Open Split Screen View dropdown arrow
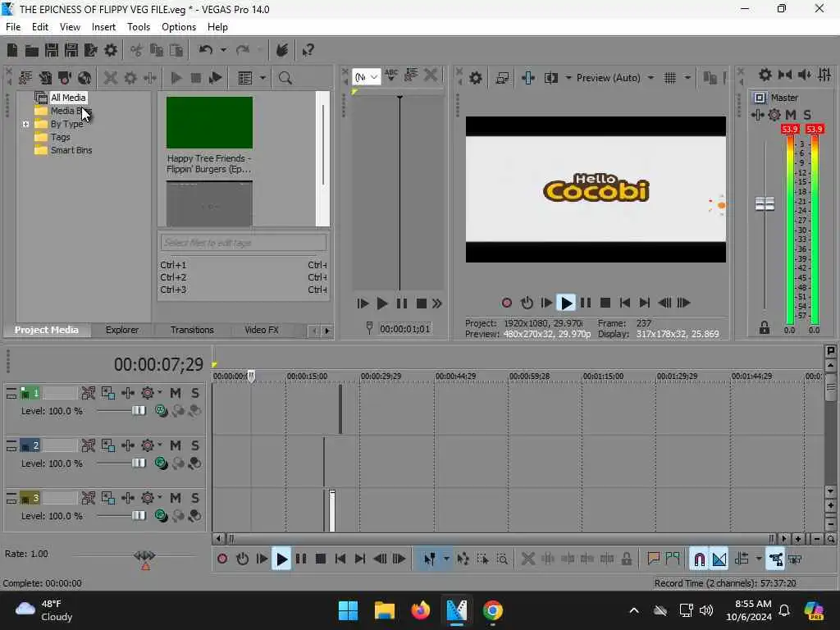This screenshot has width=840, height=630. tap(568, 78)
